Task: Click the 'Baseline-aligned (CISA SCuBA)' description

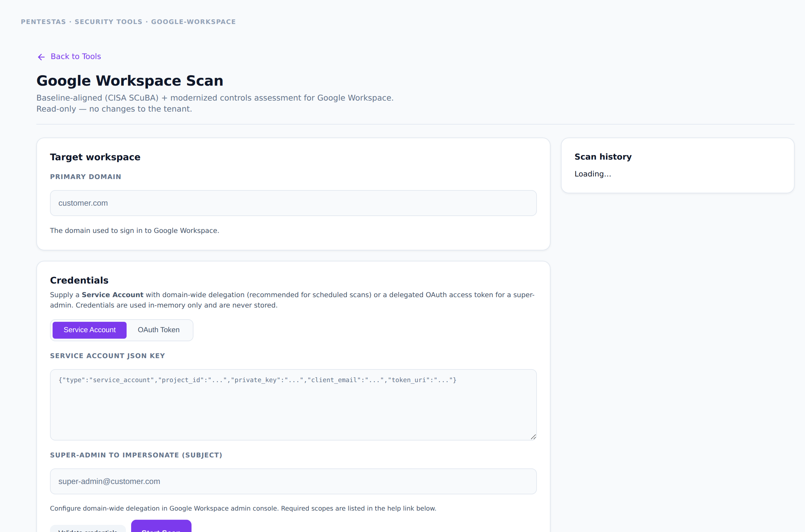Action: (215, 103)
